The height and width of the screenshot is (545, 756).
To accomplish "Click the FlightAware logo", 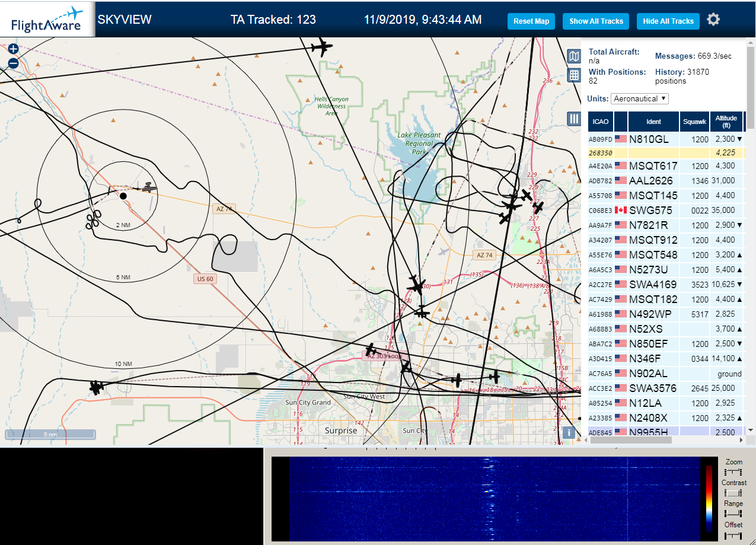I will pos(47,20).
